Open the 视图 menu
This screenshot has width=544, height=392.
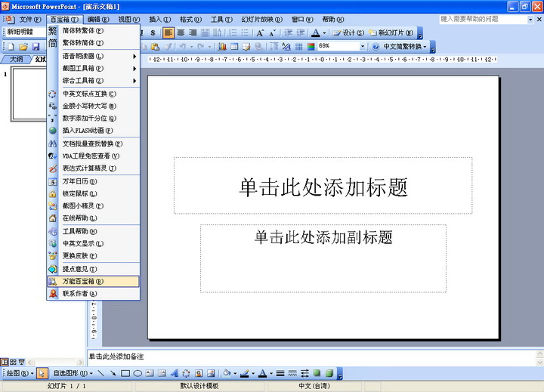[x=128, y=20]
